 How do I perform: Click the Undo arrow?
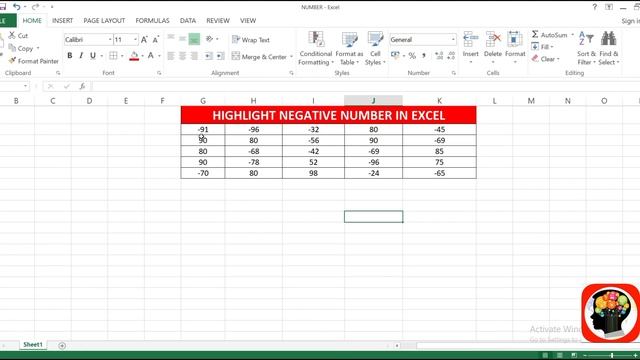click(x=17, y=7)
